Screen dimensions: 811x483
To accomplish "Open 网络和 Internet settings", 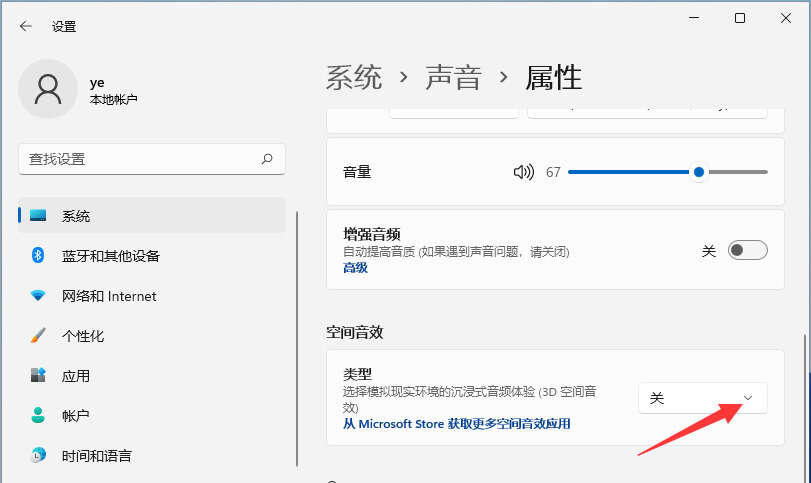I will coord(152,295).
